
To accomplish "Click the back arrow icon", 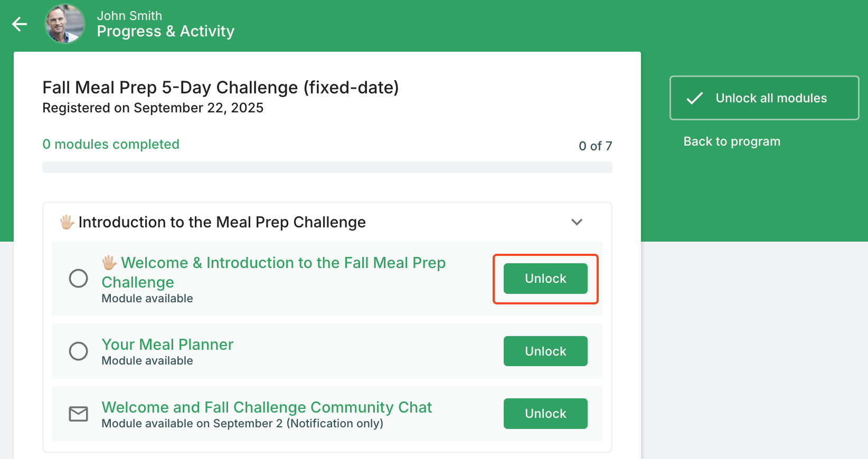I will click(x=20, y=24).
